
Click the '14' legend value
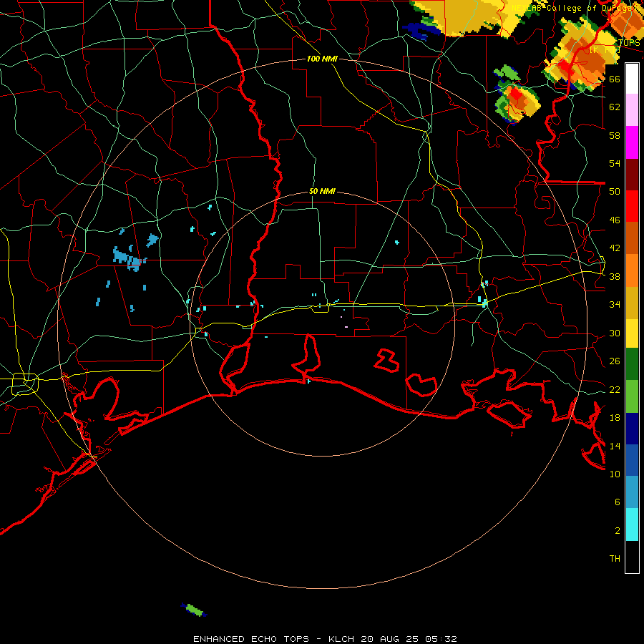pos(615,446)
